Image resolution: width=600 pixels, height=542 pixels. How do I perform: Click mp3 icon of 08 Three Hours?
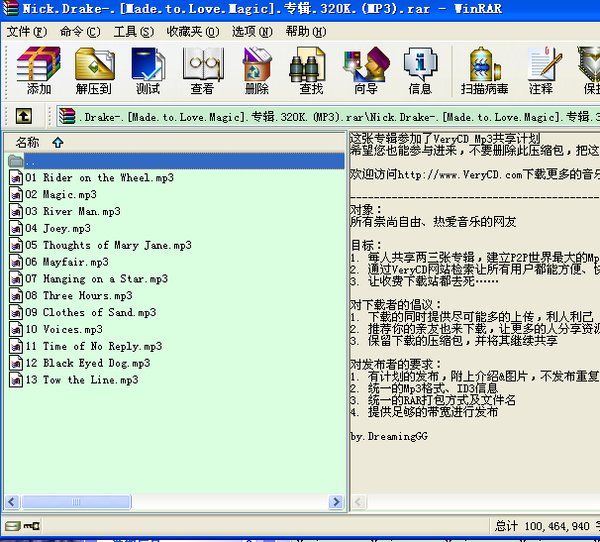point(16,295)
